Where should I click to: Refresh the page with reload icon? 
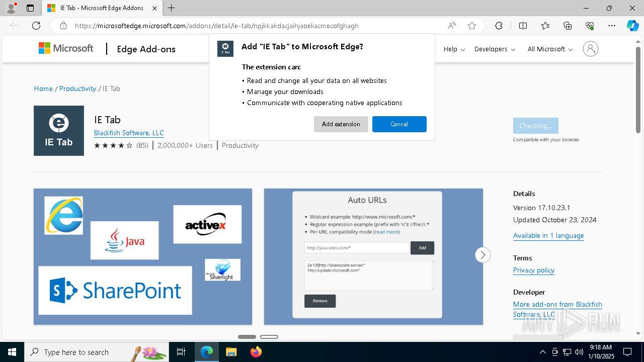tap(36, 26)
